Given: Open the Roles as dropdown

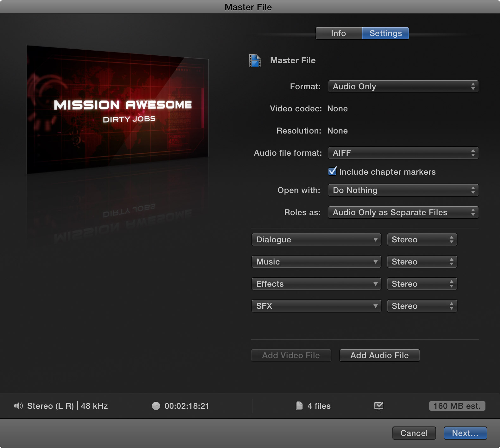Looking at the screenshot, I should [x=403, y=212].
